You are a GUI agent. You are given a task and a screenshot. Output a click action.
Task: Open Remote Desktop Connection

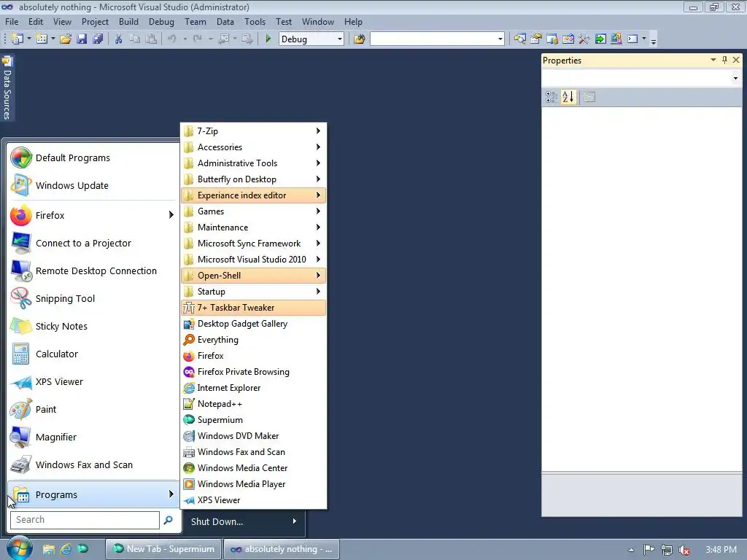pos(93,271)
